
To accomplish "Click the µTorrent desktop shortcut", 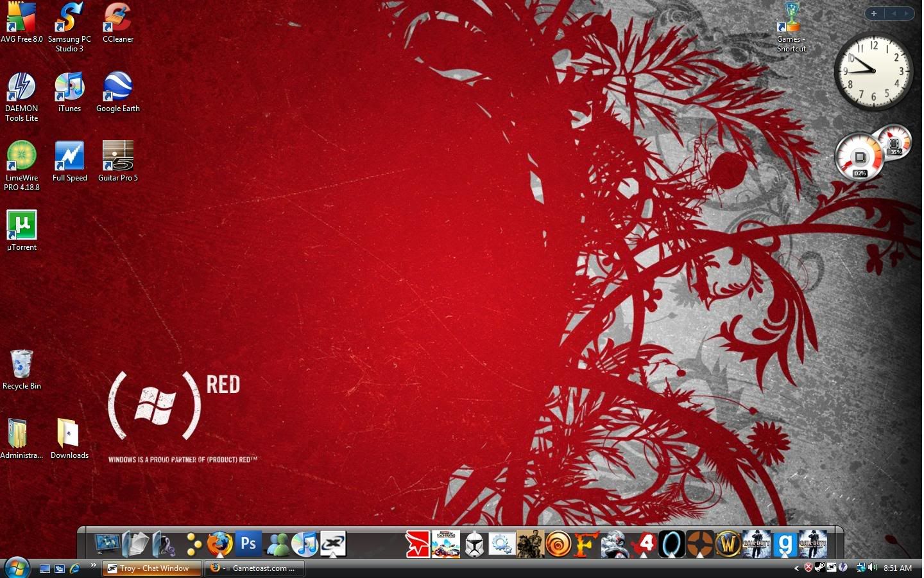I will pos(21,231).
